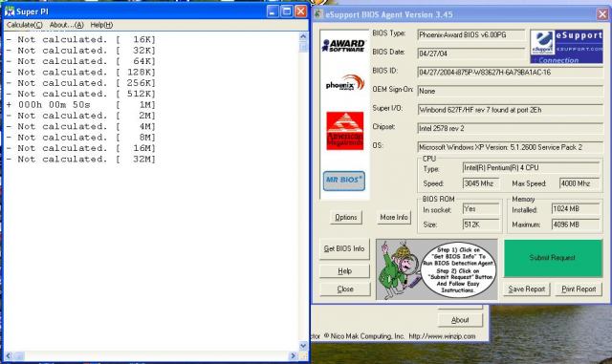This screenshot has height=364, width=612.
Task: Click the Memory Installed field 1024 MB
Action: tap(576, 209)
